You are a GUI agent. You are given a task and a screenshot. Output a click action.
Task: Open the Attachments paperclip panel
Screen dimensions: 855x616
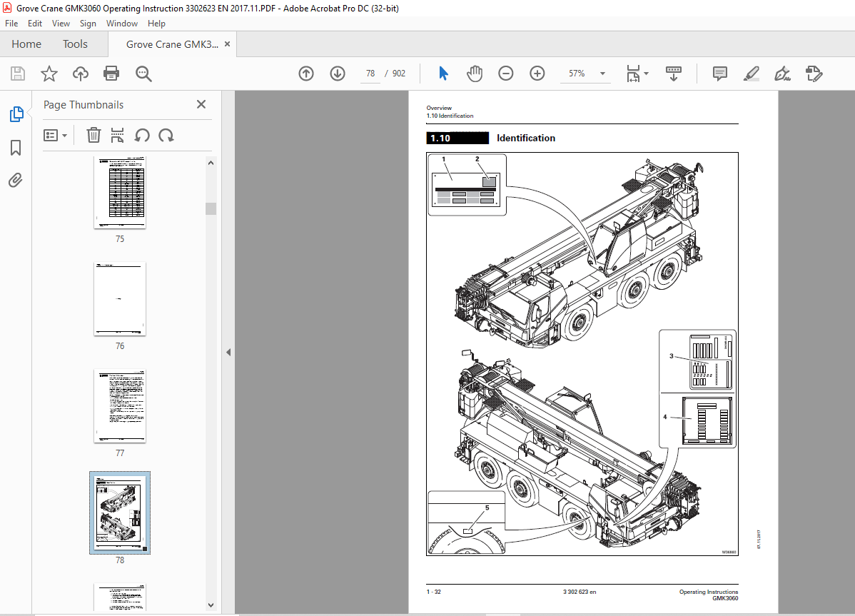(16, 180)
